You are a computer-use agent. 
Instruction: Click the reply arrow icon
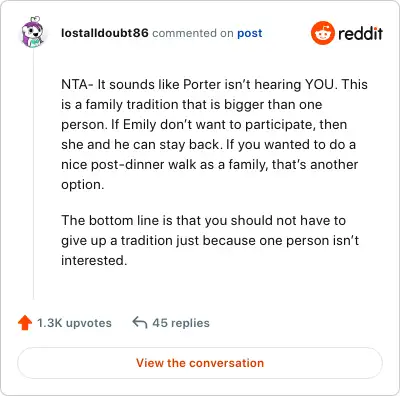point(140,323)
